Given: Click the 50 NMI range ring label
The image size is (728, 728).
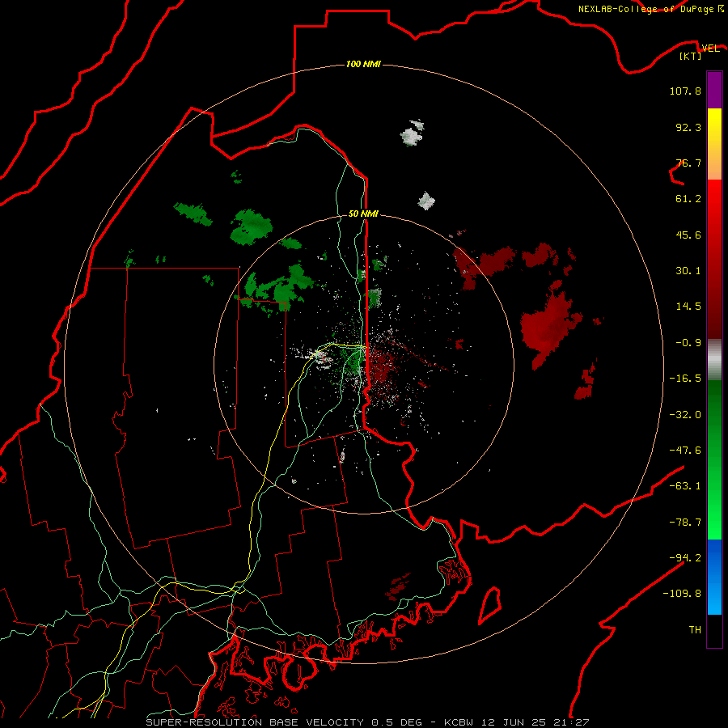Looking at the screenshot, I should [x=363, y=214].
